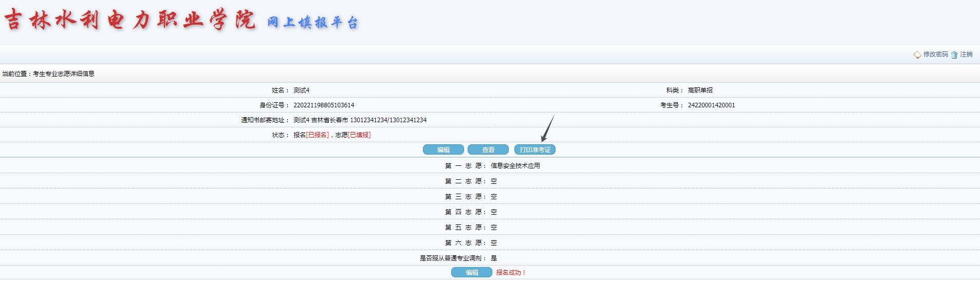Click the red 报名成功！ message
Image resolution: width=980 pixels, height=303 pixels.
pos(511,273)
